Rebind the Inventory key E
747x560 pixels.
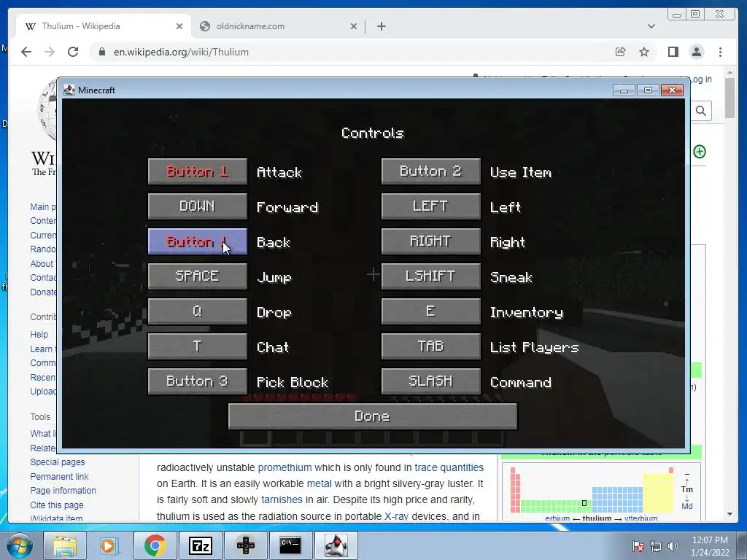click(x=430, y=311)
